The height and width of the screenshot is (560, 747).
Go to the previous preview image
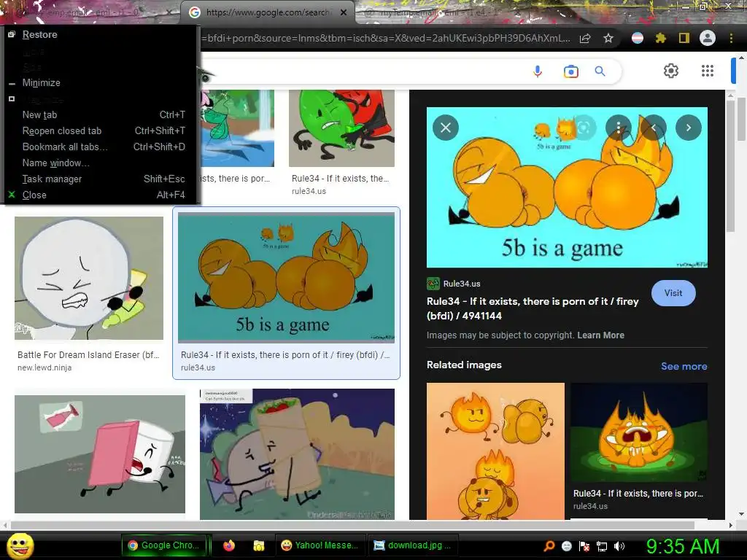pyautogui.click(x=654, y=128)
